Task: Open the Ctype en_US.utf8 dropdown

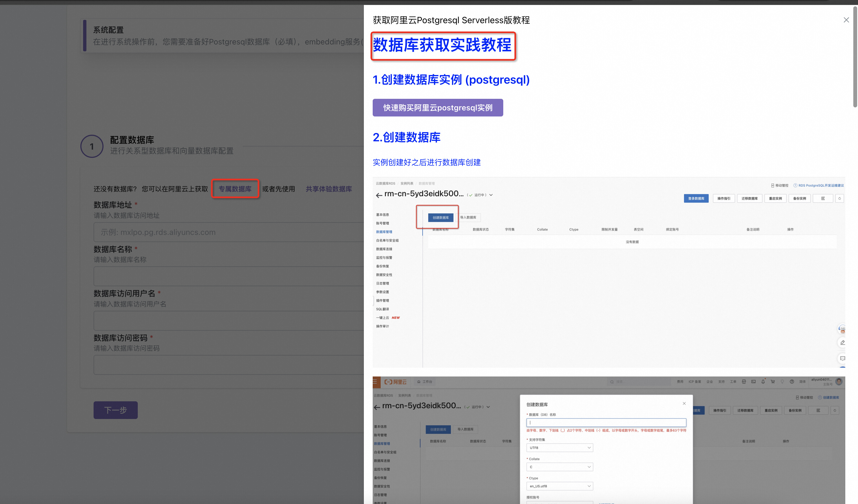Action: pyautogui.click(x=559, y=486)
